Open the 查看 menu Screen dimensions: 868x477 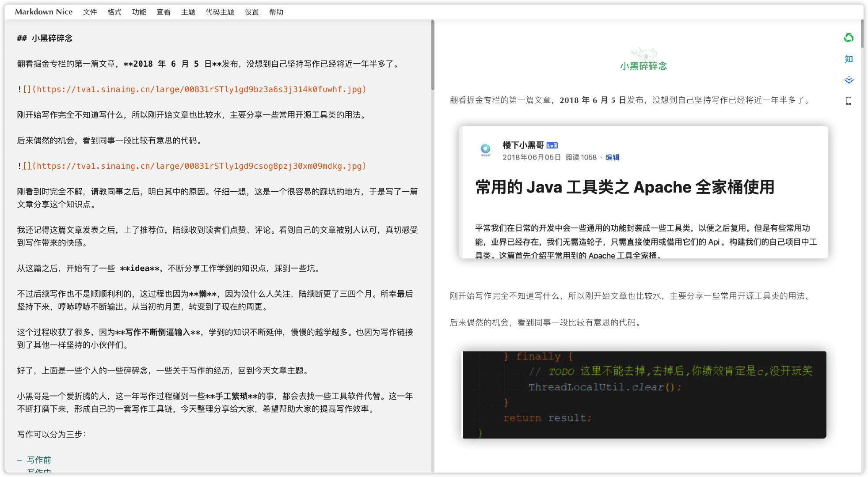(164, 12)
